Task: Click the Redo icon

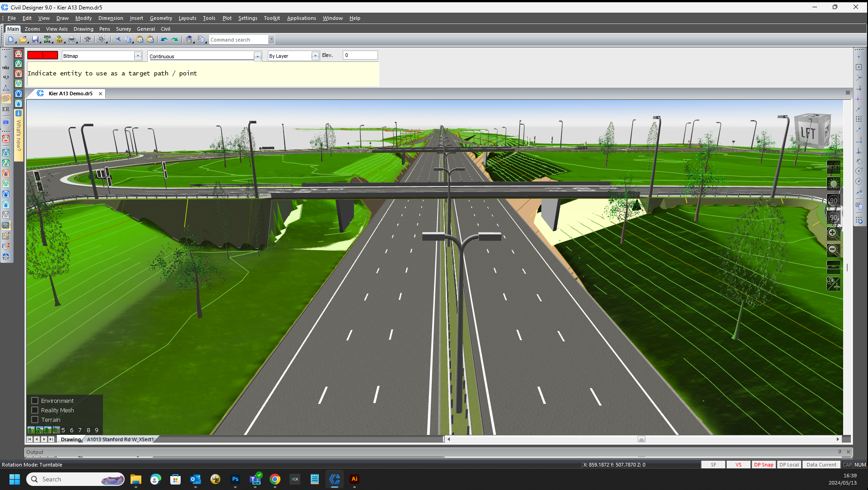Action: click(175, 39)
